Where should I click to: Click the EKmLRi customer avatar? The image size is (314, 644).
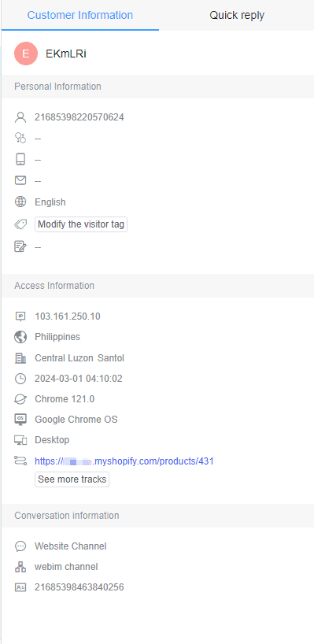point(26,54)
